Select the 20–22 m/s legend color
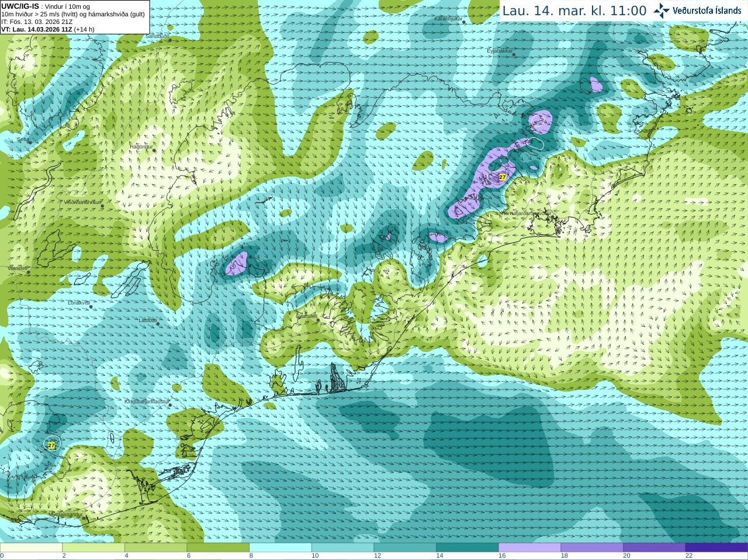 654,548
